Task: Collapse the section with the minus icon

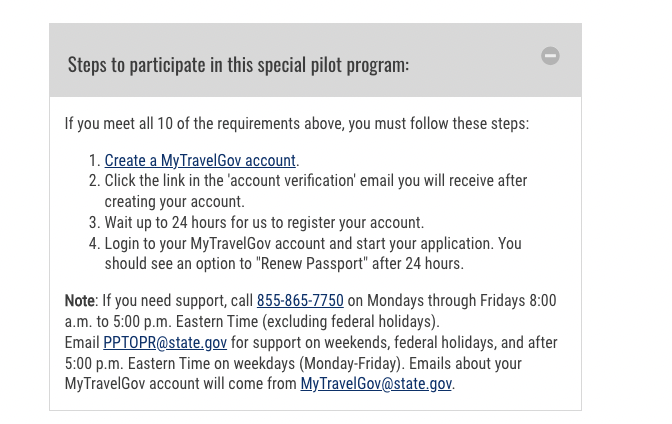Action: click(x=550, y=56)
